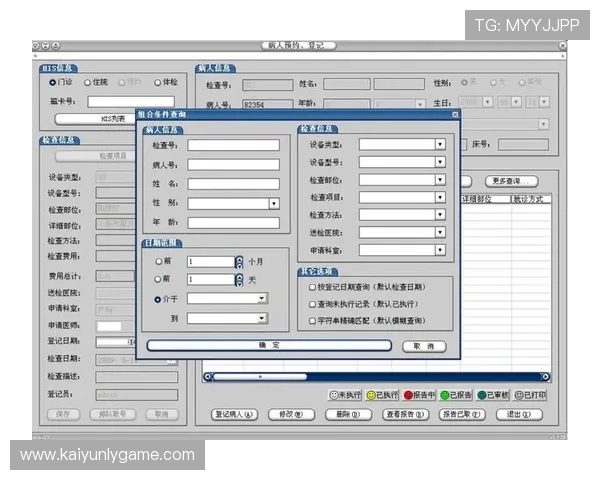Click the 详细部位 column header
The image size is (600, 480).
pos(486,199)
